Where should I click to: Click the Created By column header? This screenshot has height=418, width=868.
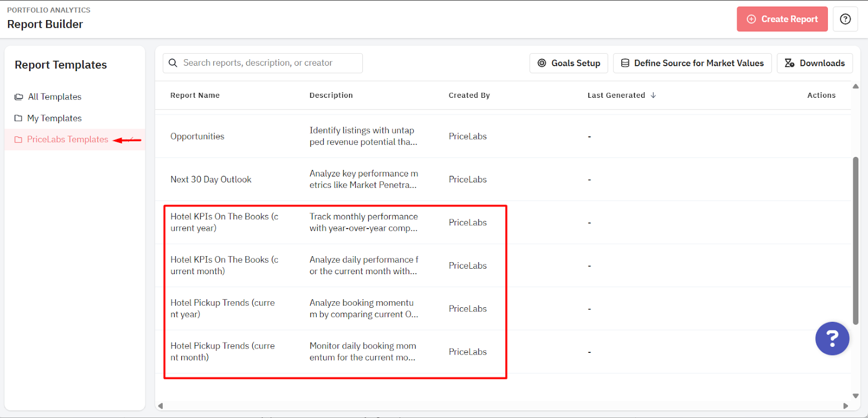pyautogui.click(x=469, y=95)
